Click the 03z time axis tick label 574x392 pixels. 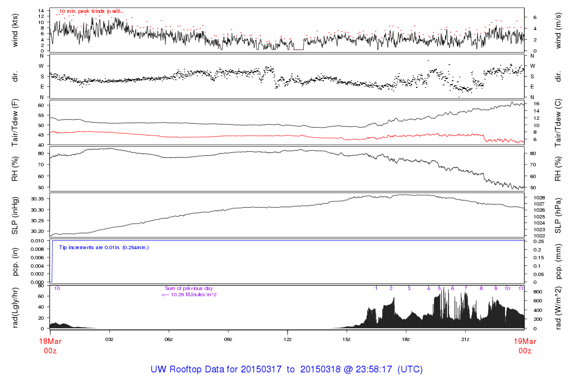(x=109, y=339)
